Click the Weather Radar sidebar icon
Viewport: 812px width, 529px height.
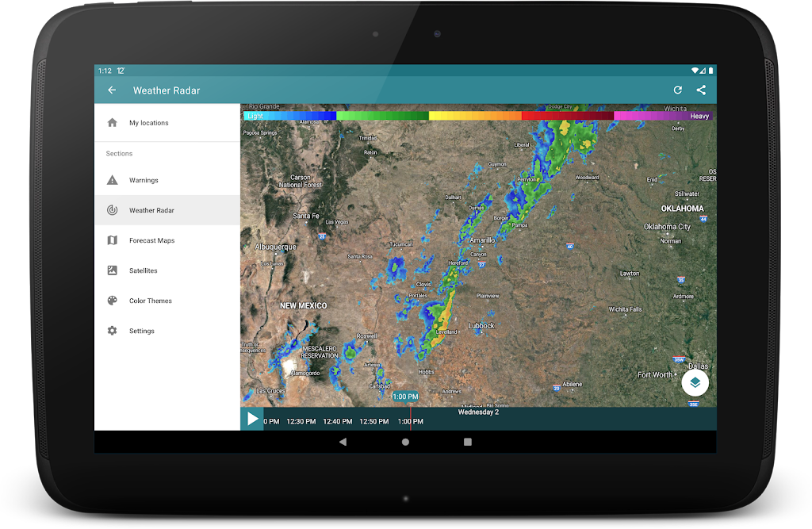click(x=113, y=210)
